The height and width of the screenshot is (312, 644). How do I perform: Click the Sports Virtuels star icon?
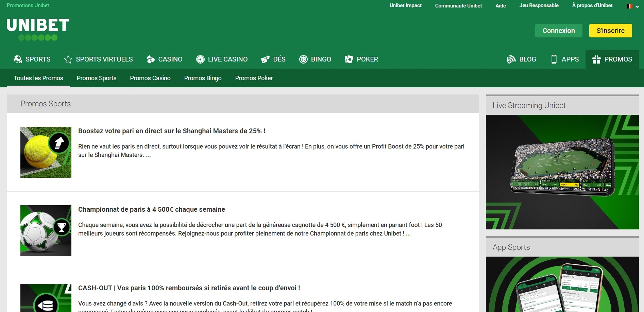[x=68, y=59]
